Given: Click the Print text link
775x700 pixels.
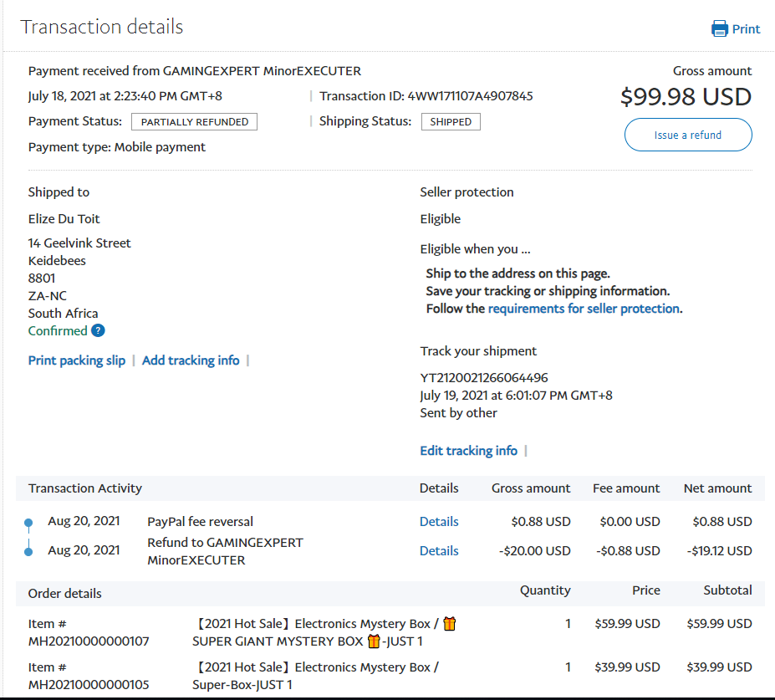Looking at the screenshot, I should click(746, 29).
